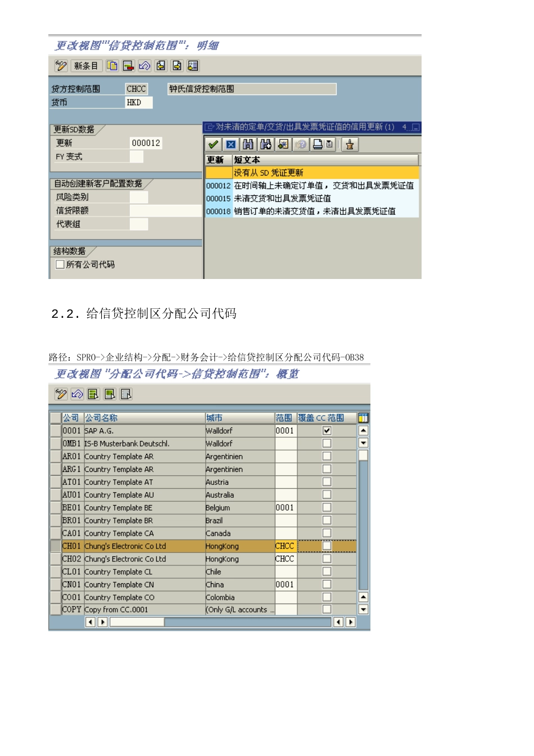Viewport: 534px width, 756px height.
Task: Click the print icon in popup toolbar
Action: 318,145
